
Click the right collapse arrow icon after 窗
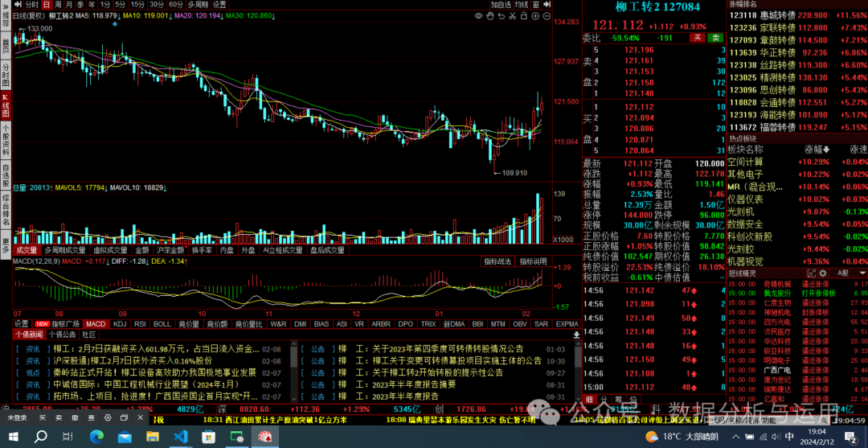click(x=547, y=5)
